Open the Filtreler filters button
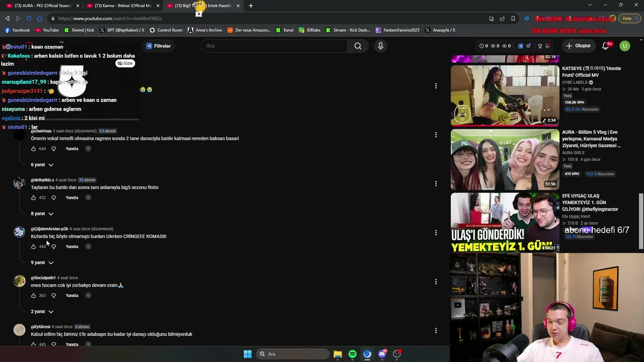Image resolution: width=644 pixels, height=362 pixels. point(158,46)
